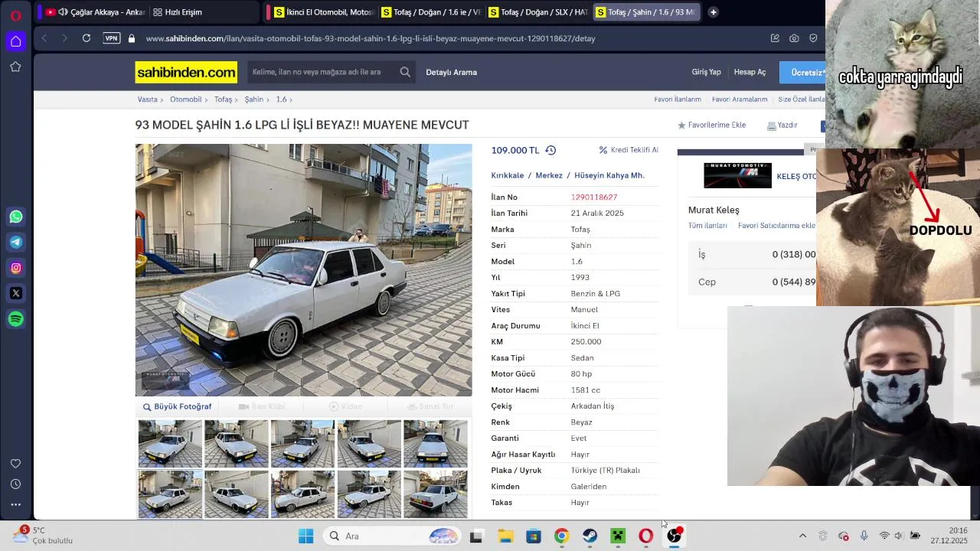Viewport: 980px width, 551px height.
Task: Click the site padlock security icon
Action: click(x=132, y=38)
